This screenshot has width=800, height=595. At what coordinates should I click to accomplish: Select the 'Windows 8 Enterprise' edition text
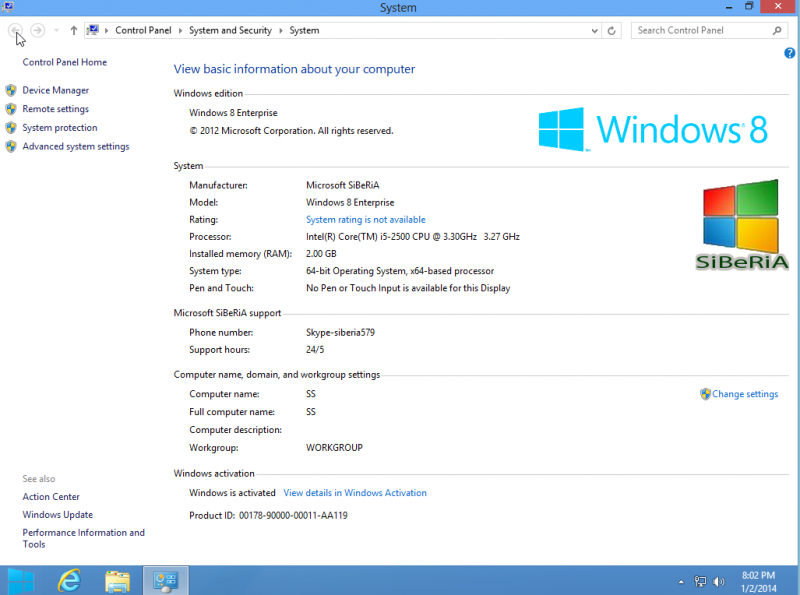[233, 113]
